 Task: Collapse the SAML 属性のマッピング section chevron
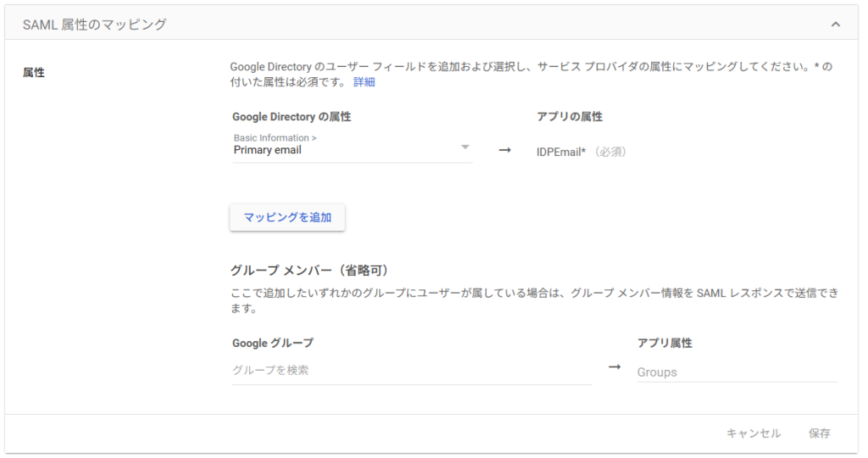coord(836,25)
